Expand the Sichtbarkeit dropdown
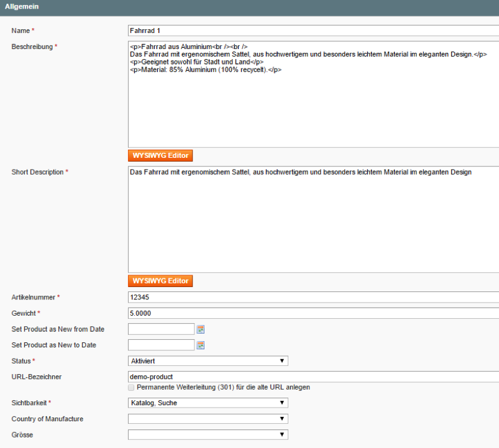Image resolution: width=499 pixels, height=448 pixels. (x=208, y=403)
